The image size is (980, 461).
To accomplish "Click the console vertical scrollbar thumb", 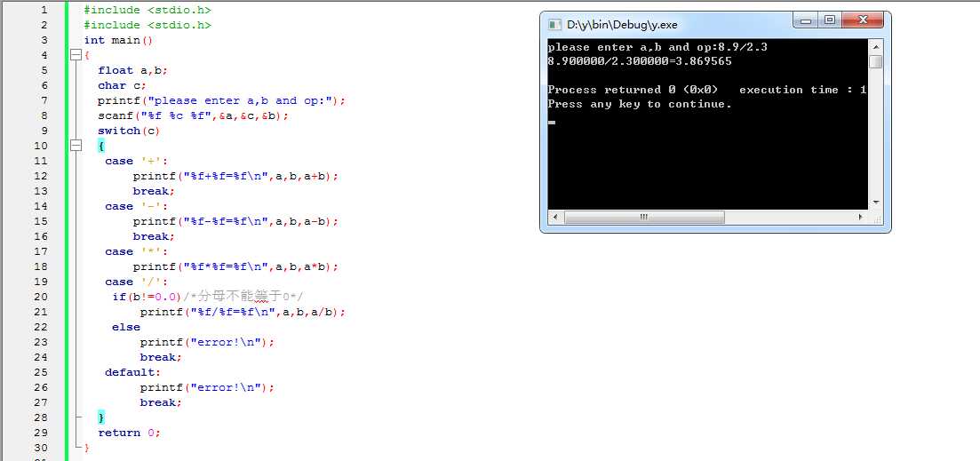I will (876, 62).
